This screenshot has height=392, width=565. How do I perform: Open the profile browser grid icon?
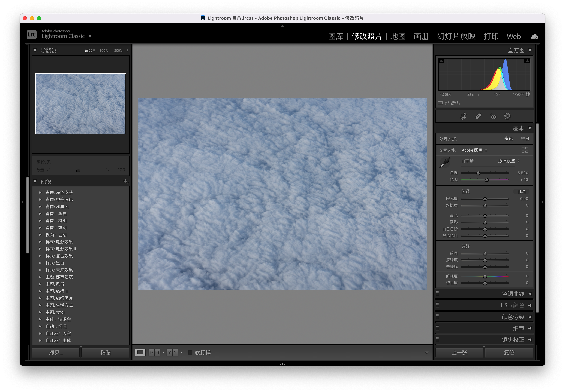[525, 150]
